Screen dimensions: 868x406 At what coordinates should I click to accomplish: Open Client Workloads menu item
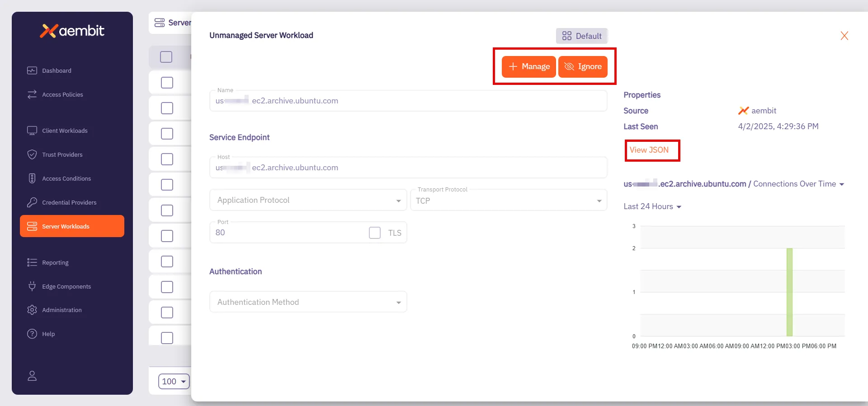click(65, 131)
